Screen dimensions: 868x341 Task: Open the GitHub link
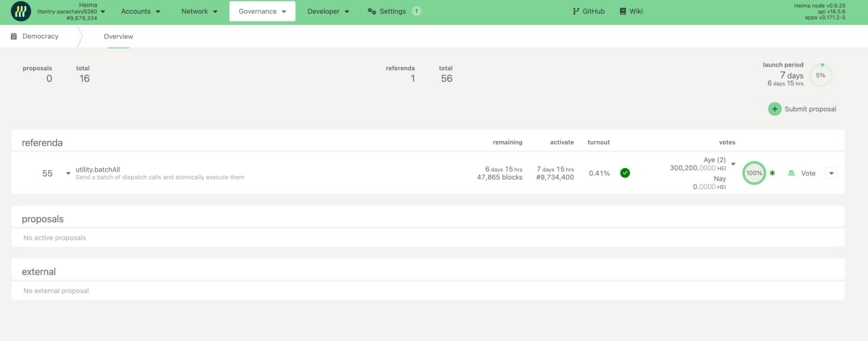coord(589,12)
